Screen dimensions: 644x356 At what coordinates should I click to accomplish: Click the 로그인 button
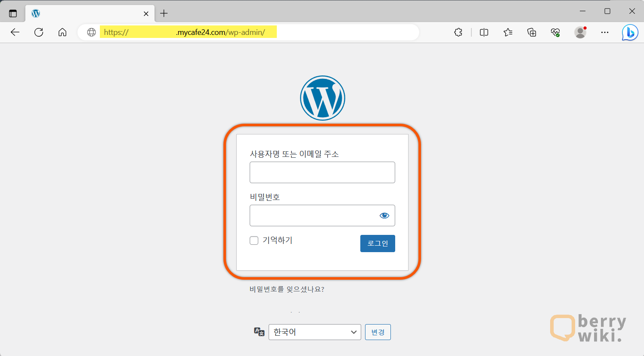378,244
